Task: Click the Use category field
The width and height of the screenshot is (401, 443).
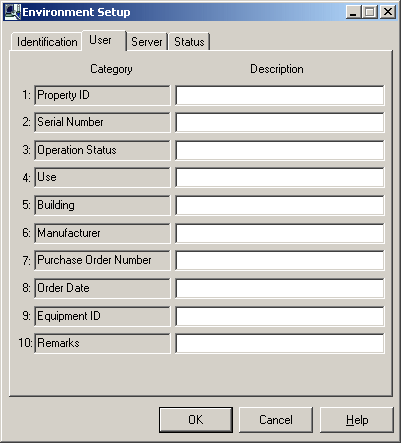Action: [x=102, y=177]
